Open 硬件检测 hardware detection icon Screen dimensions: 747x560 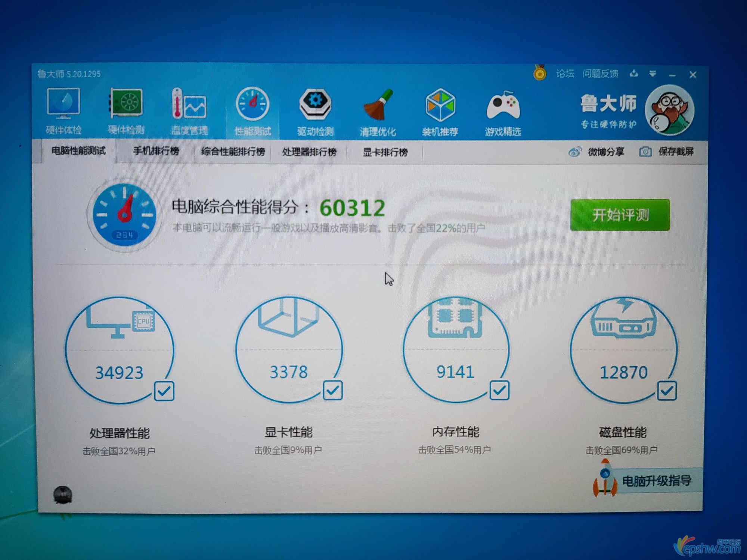tap(126, 103)
